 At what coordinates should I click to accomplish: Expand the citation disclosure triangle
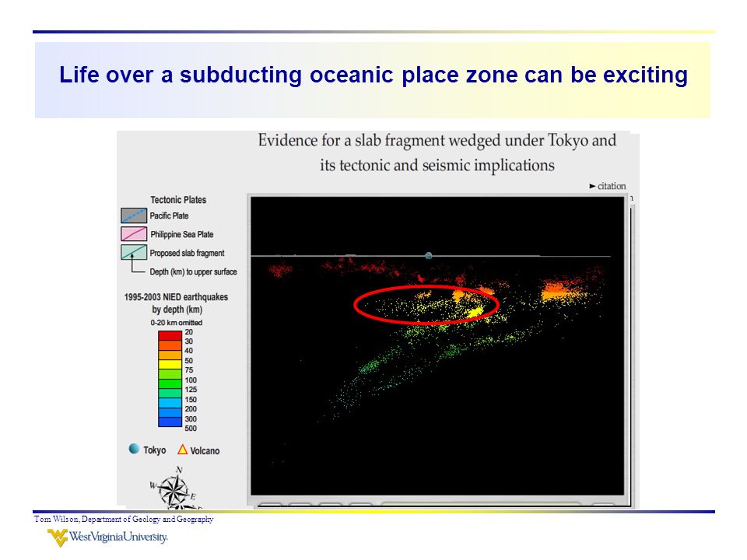(593, 186)
